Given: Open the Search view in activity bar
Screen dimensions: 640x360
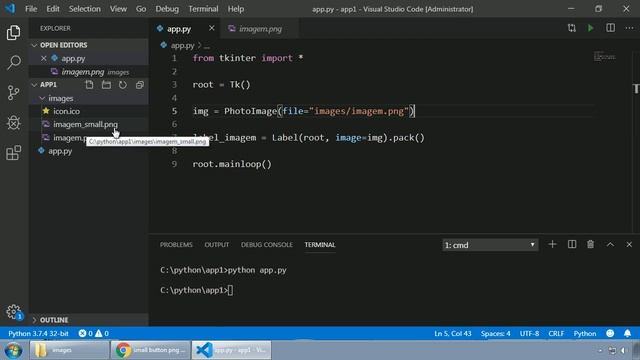Looking at the screenshot, I should click(13, 62).
